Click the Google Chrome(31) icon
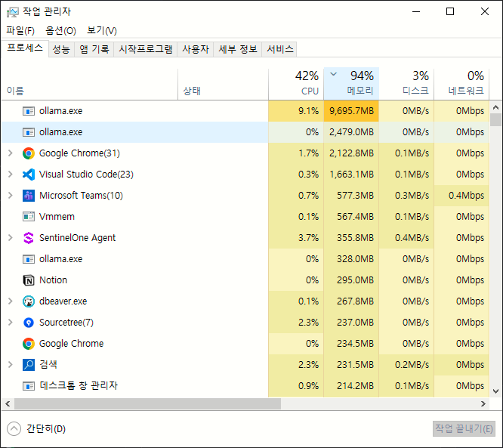 click(29, 153)
